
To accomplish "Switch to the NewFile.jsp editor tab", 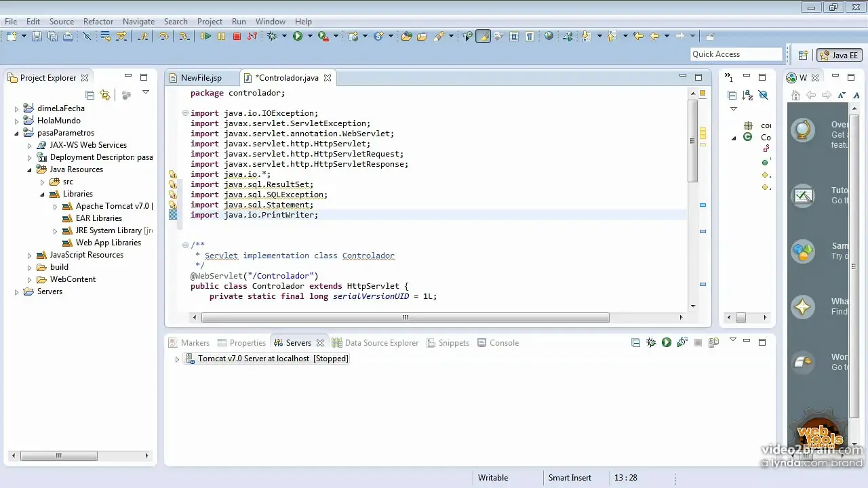I will 201,78.
